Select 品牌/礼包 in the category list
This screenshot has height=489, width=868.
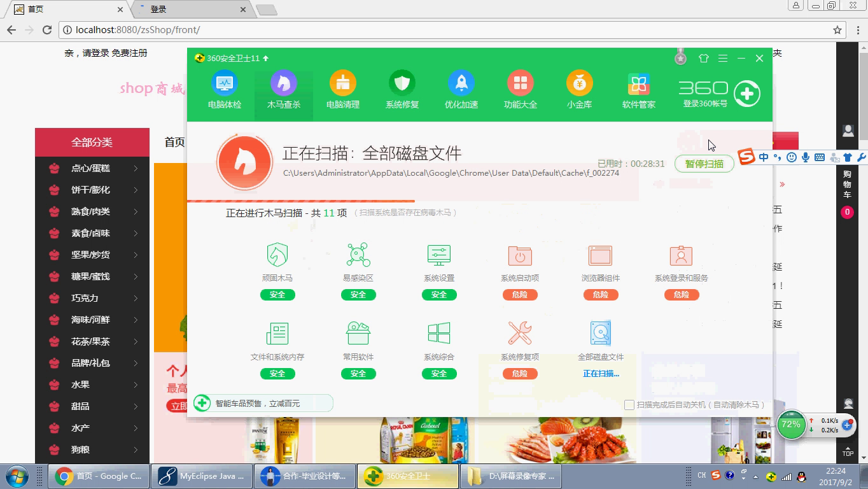[90, 363]
